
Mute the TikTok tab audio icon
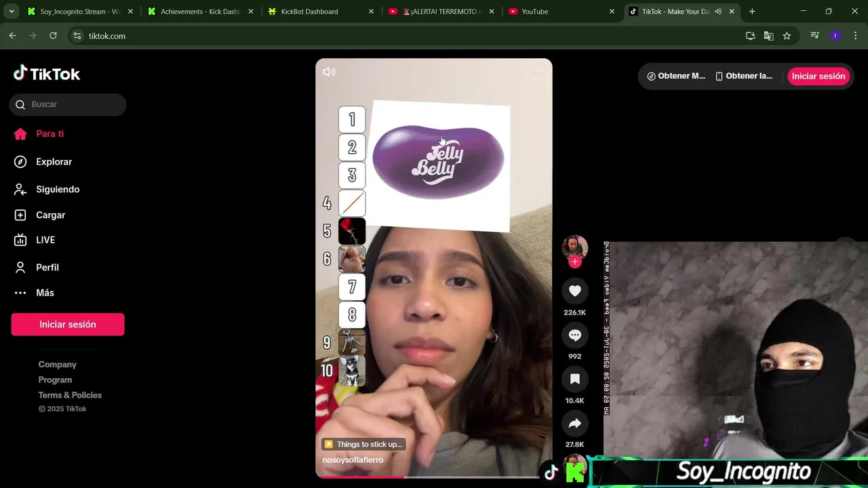click(718, 12)
